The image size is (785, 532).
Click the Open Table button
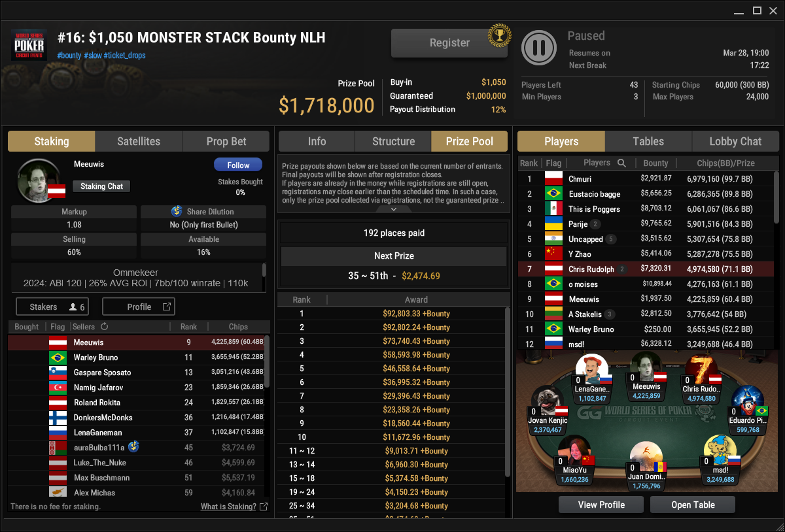pos(693,505)
